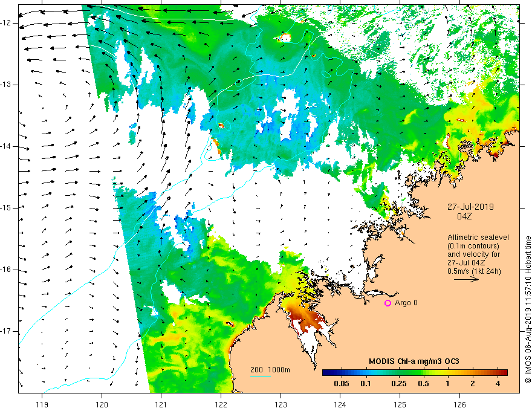Click the latitude axis label '-13'

[6, 85]
